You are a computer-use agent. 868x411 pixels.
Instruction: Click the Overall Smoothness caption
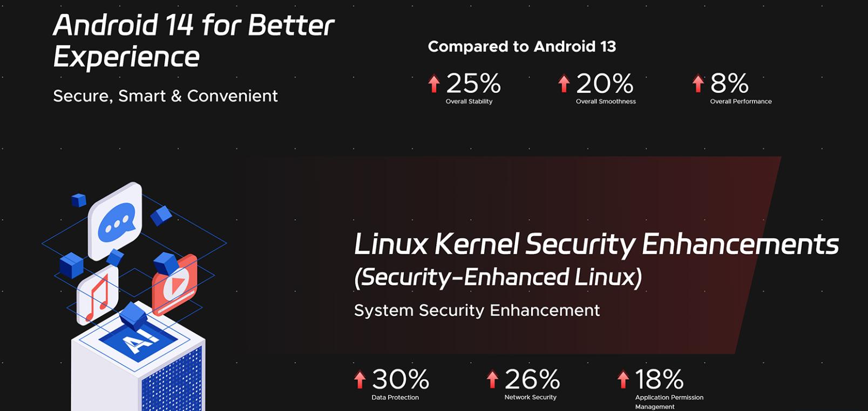pos(606,101)
